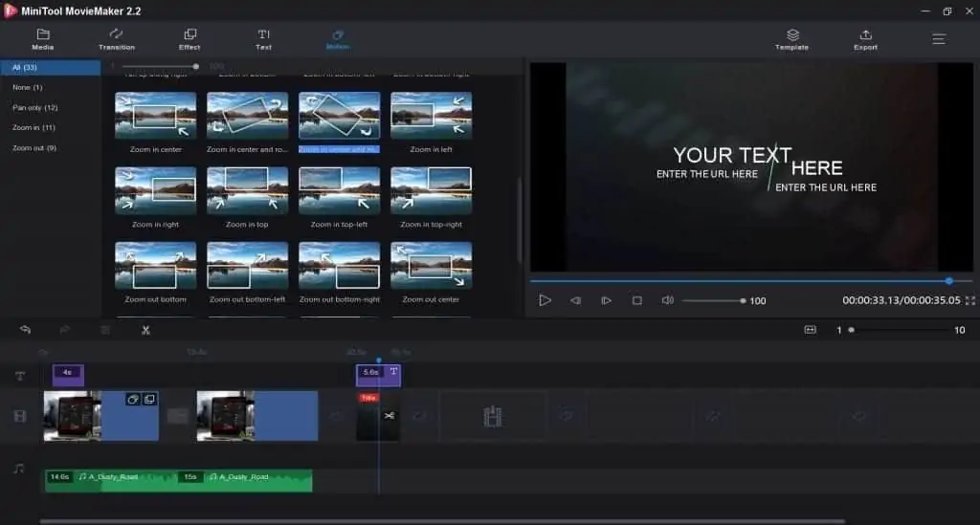Viewport: 980px width, 525px height.
Task: Click the effect icon on first video clip
Action: click(149, 400)
